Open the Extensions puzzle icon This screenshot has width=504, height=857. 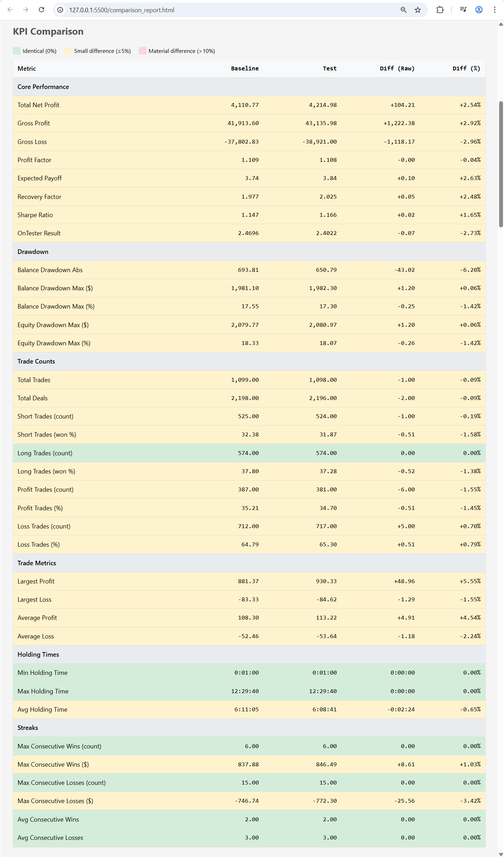pyautogui.click(x=440, y=10)
